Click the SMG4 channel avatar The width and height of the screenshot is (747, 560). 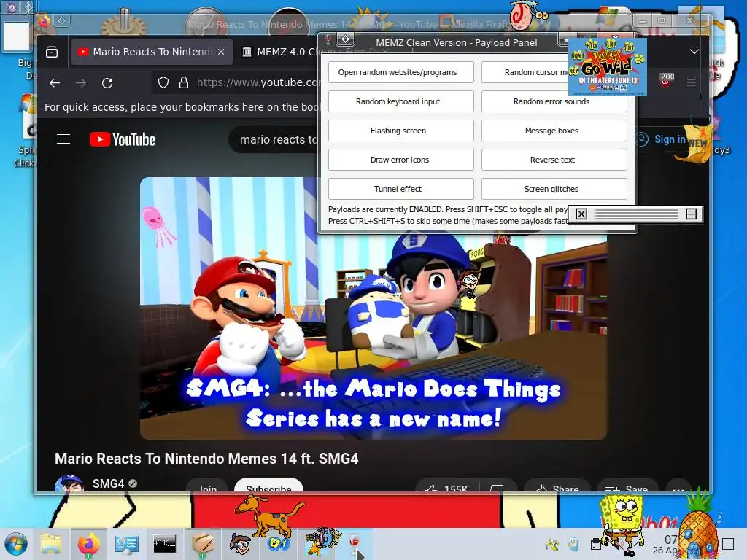pos(69,483)
